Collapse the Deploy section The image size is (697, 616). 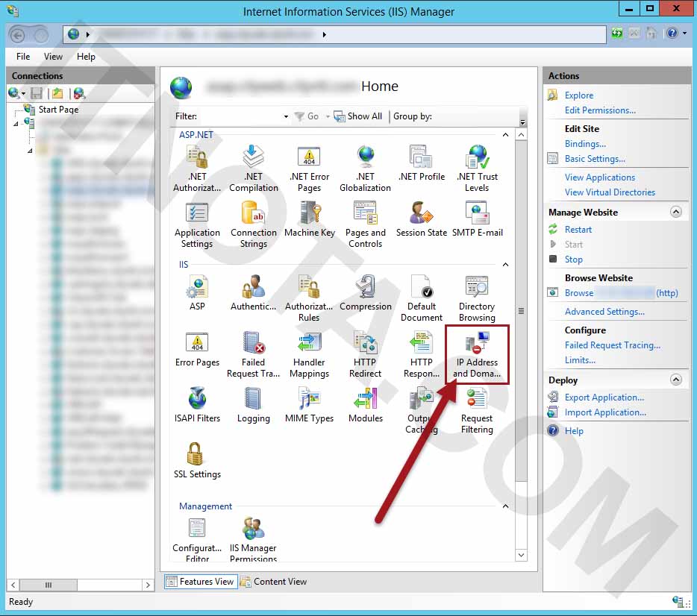click(x=676, y=380)
